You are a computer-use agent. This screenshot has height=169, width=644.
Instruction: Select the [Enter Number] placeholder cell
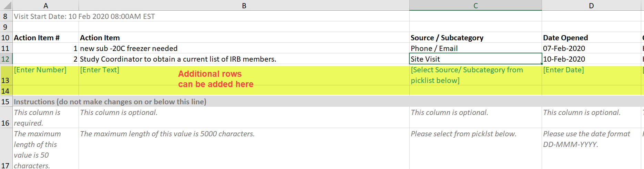click(45, 75)
